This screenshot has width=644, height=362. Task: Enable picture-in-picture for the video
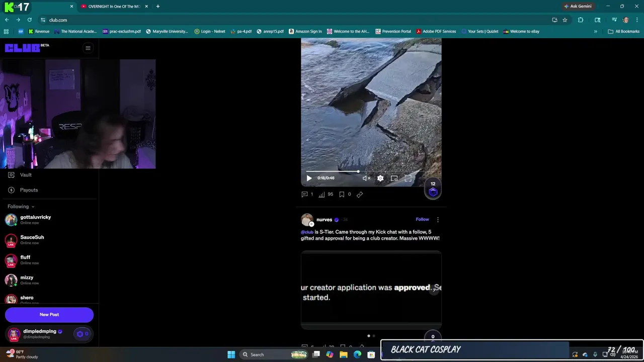(394, 178)
